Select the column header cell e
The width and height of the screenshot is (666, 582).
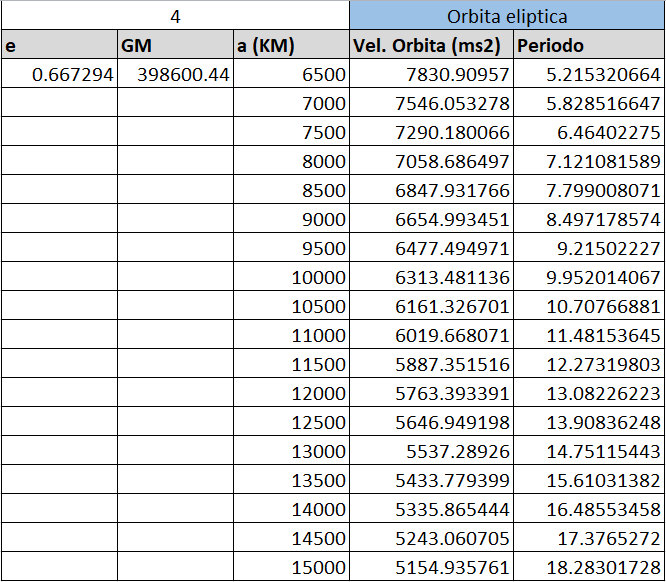(59, 44)
